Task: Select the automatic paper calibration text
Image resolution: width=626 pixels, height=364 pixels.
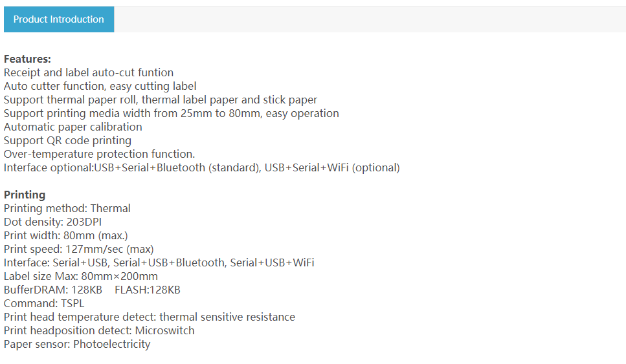Action: point(73,127)
